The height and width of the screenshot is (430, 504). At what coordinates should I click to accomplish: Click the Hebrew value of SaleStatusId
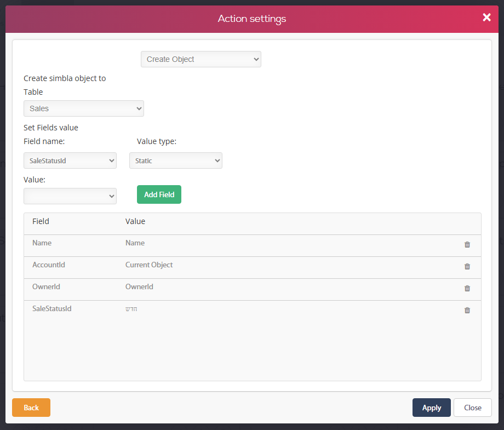pyautogui.click(x=131, y=309)
